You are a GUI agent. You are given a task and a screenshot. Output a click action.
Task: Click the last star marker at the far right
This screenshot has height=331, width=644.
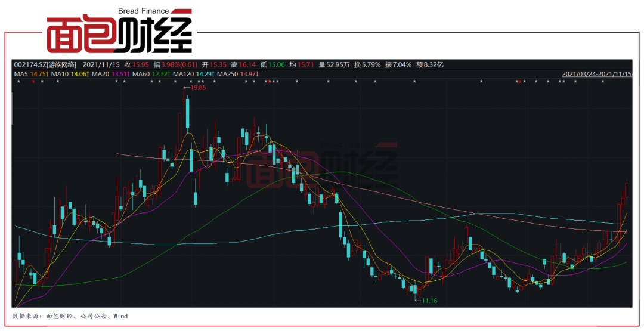[603, 81]
